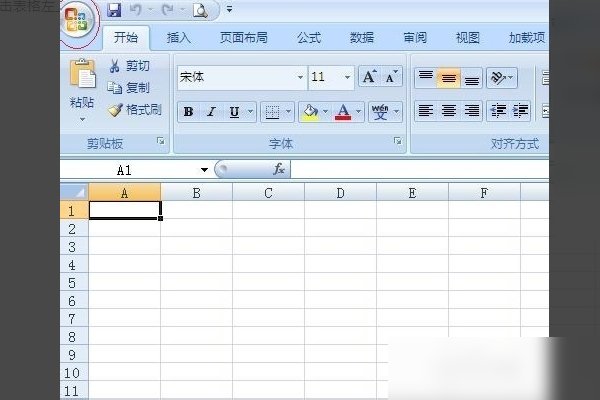Toggle bold formatting
This screenshot has width=600, height=400.
[188, 112]
